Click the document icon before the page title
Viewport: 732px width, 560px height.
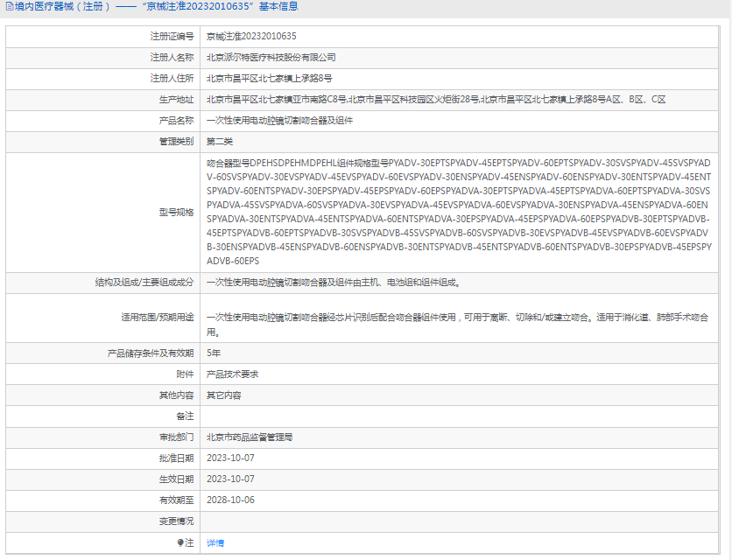[x=10, y=6]
